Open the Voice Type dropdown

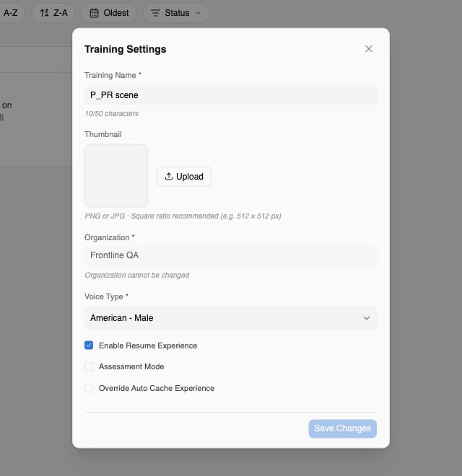[231, 318]
